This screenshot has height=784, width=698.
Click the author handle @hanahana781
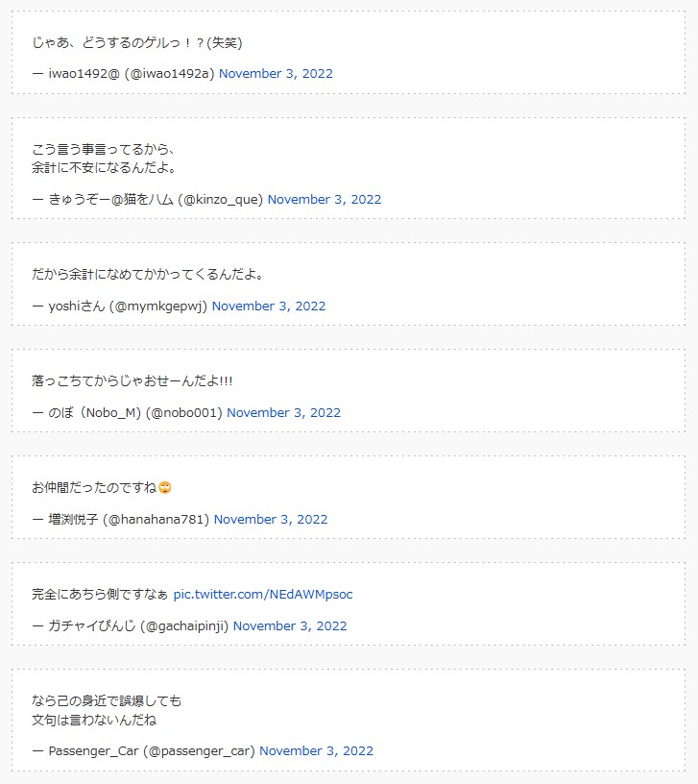point(156,520)
